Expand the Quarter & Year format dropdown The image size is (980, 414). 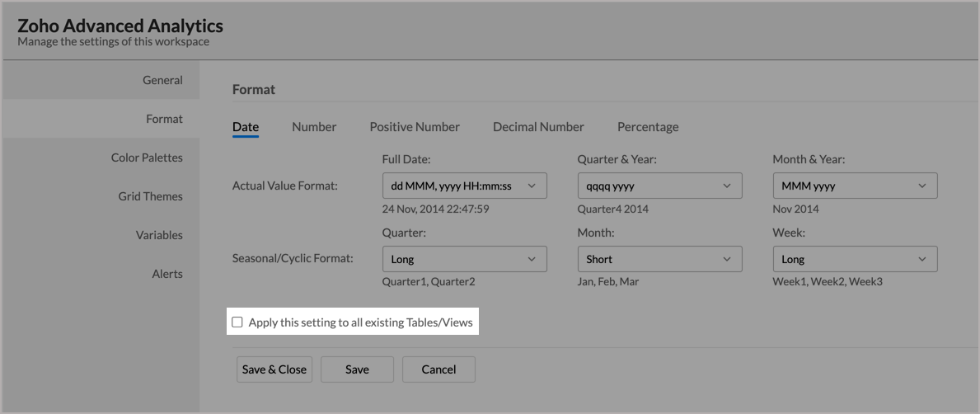point(660,186)
